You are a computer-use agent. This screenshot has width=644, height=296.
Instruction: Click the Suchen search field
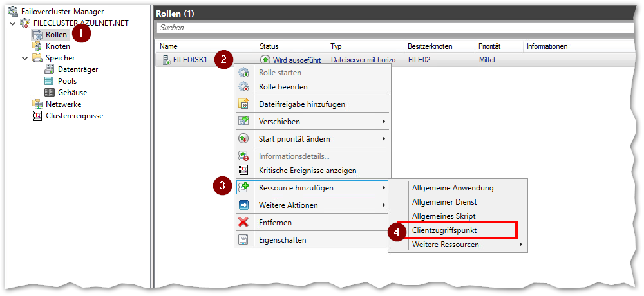(386, 28)
